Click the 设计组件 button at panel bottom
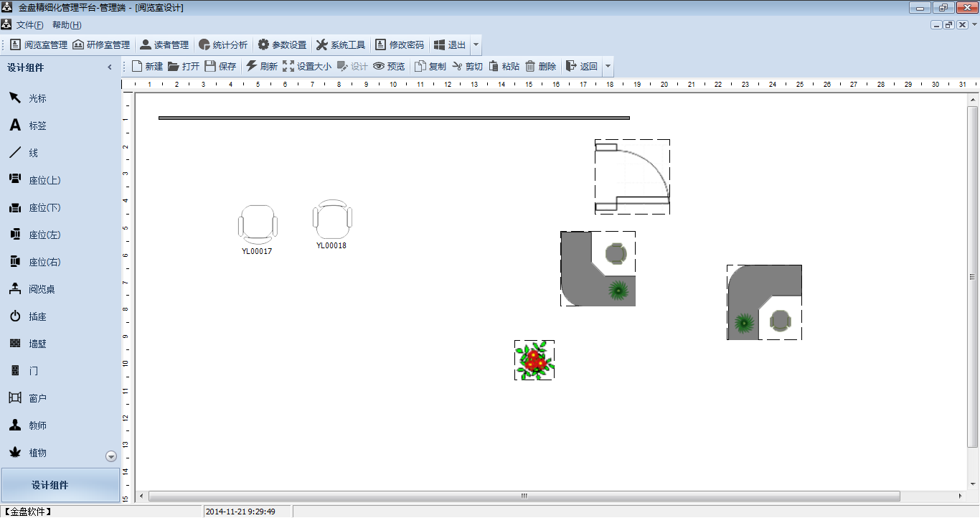This screenshot has height=518, width=980. pyautogui.click(x=60, y=486)
